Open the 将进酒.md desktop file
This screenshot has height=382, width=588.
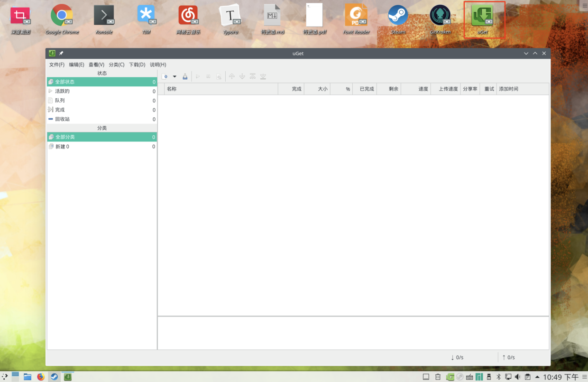(272, 20)
